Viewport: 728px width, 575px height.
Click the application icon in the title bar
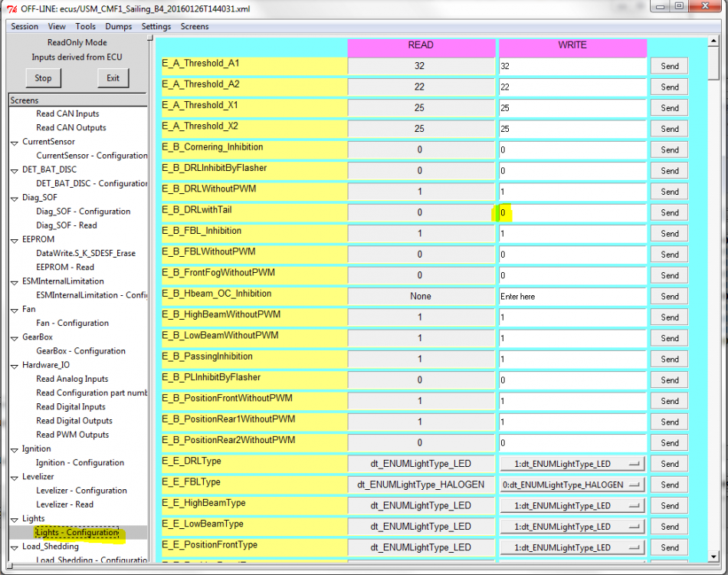click(x=11, y=9)
